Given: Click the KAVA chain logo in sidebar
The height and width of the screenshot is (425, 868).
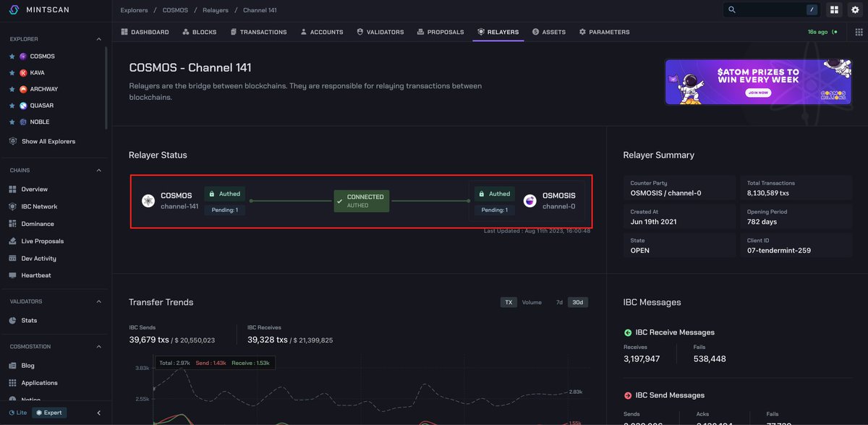Looking at the screenshot, I should click(23, 72).
